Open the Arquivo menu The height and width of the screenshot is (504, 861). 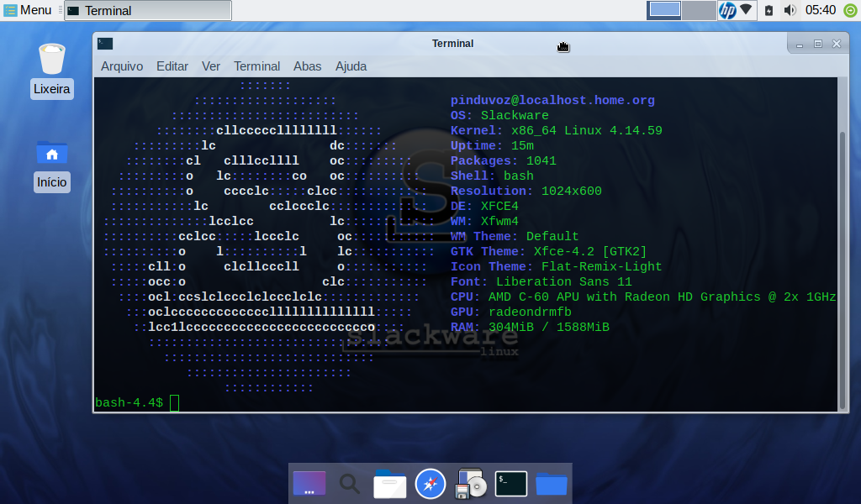click(122, 66)
